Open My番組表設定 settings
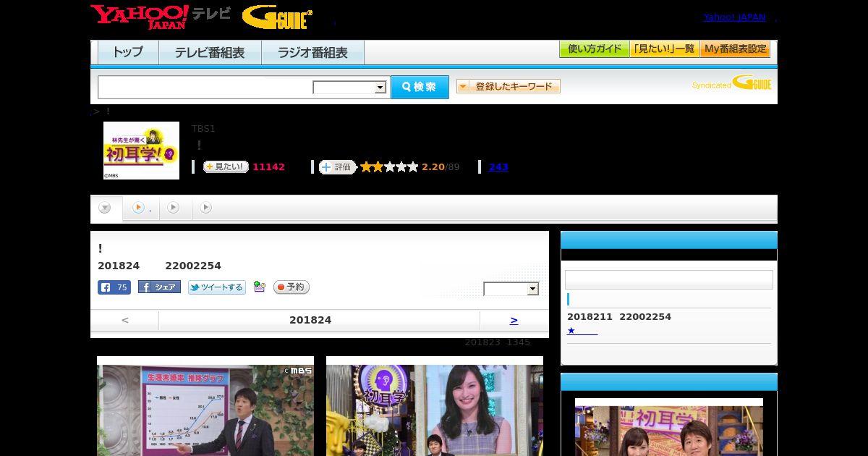This screenshot has height=456, width=868. click(735, 49)
